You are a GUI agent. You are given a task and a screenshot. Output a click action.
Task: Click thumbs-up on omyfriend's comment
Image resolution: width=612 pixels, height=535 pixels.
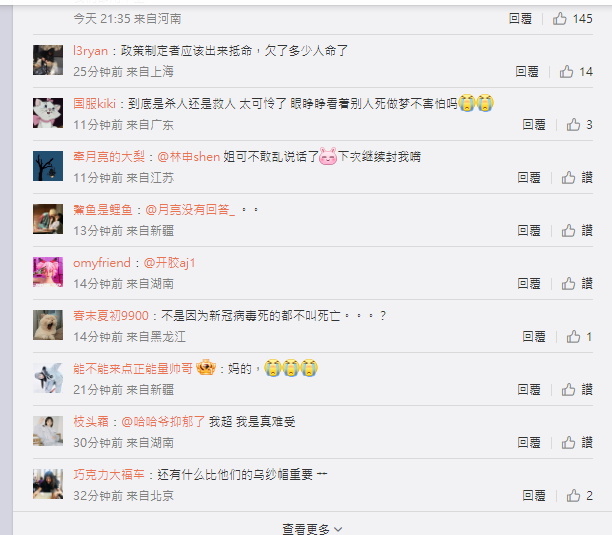568,284
